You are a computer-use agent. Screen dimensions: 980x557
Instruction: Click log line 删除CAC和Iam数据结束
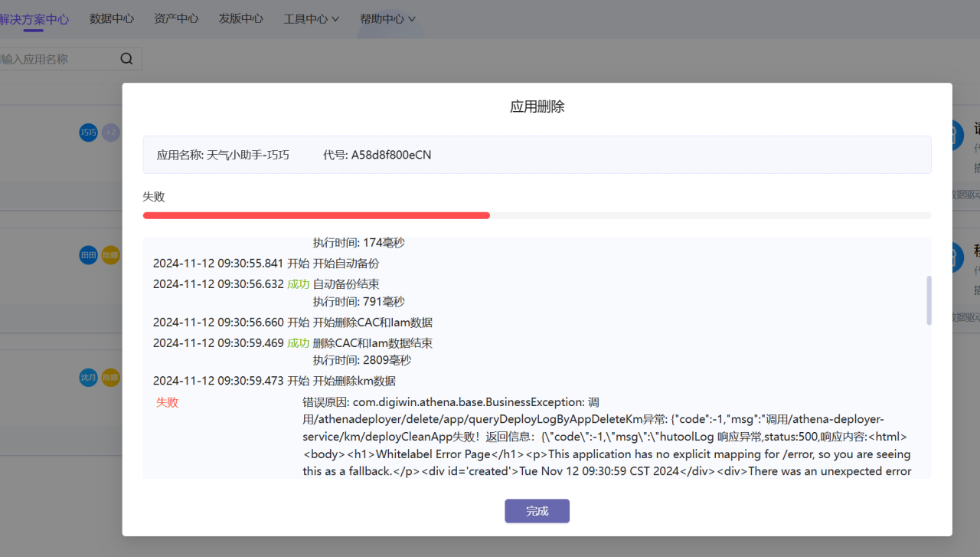coord(373,343)
